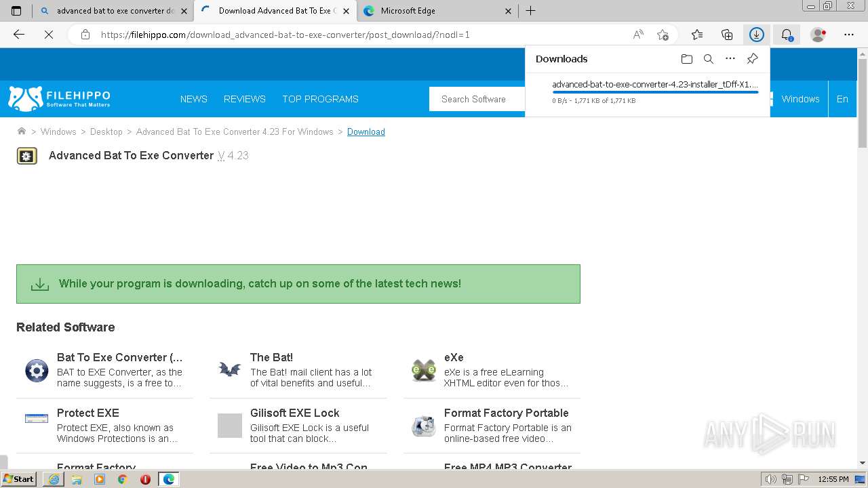Open a new browser tab

click(531, 11)
